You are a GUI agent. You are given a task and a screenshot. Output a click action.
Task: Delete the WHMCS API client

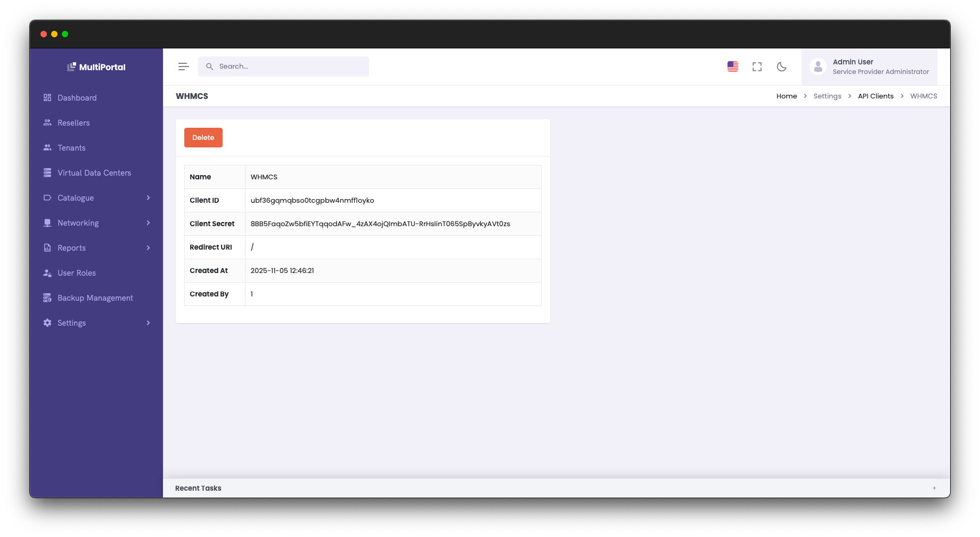pyautogui.click(x=203, y=137)
